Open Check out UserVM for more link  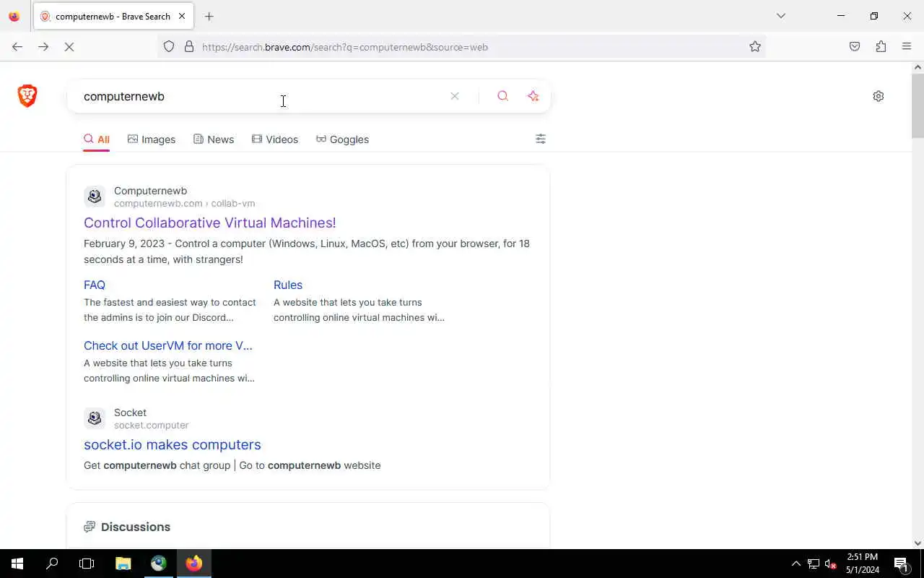[168, 345]
